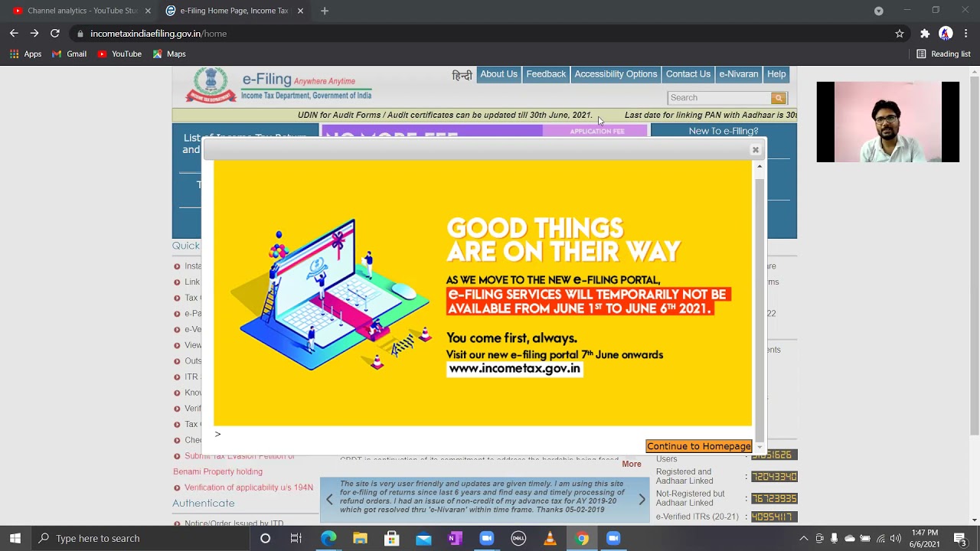Open File Explorer from taskbar
Image resolution: width=980 pixels, height=551 pixels.
pos(360,539)
